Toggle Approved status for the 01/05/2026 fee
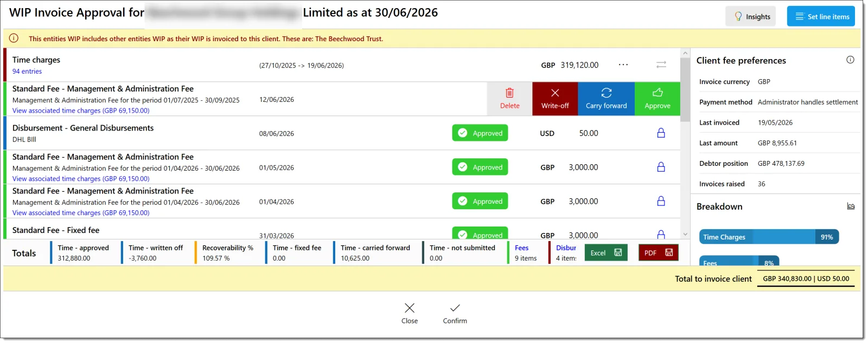This screenshot has height=343, width=868. 480,167
